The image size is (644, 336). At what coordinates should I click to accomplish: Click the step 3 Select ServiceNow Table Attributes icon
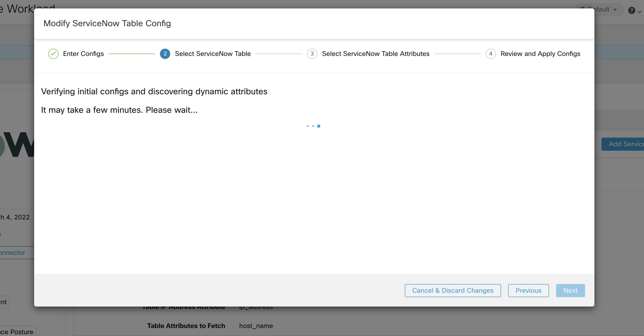(x=312, y=53)
